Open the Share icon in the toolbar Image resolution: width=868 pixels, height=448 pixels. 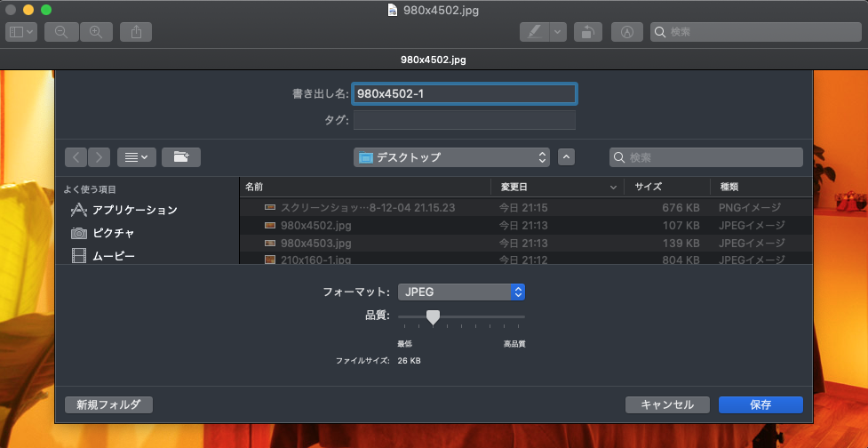coord(136,32)
